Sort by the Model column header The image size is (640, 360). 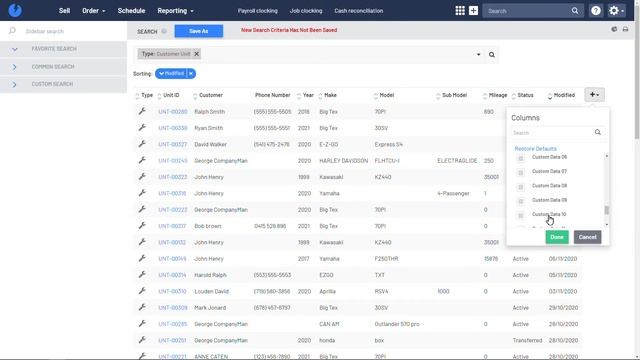tap(387, 95)
